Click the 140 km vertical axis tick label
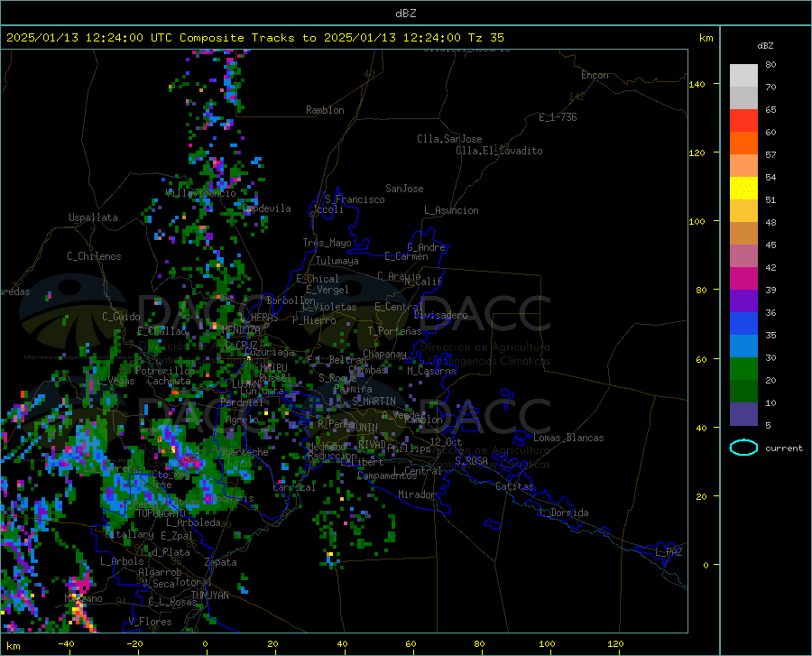Viewport: 812px width, 656px height. click(x=697, y=84)
